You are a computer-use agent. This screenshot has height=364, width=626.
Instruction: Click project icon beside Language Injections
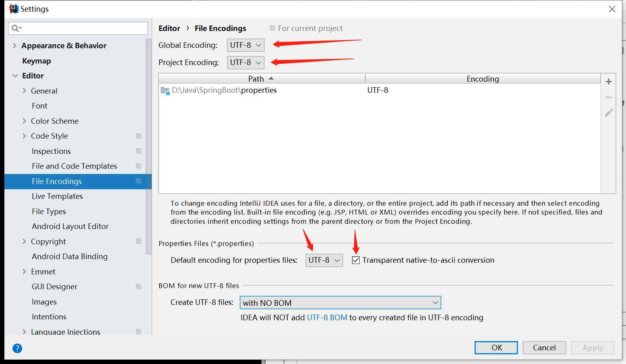(x=139, y=332)
